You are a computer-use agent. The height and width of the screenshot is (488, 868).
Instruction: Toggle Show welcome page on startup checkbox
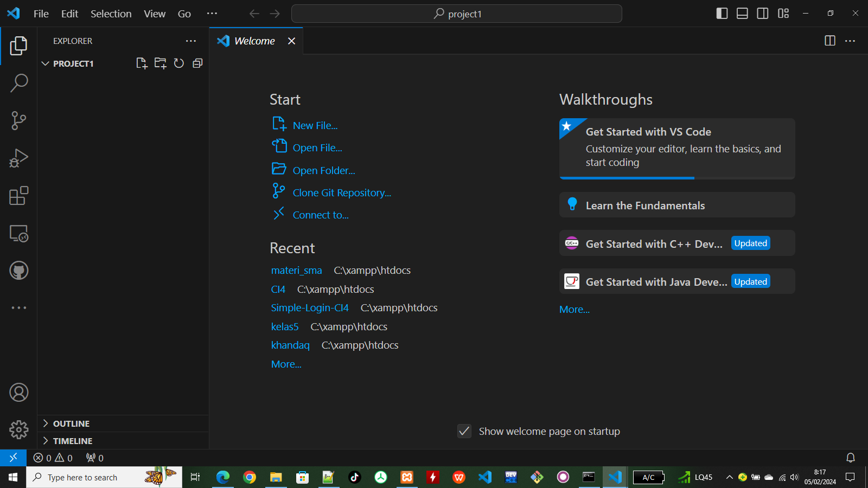point(464,431)
